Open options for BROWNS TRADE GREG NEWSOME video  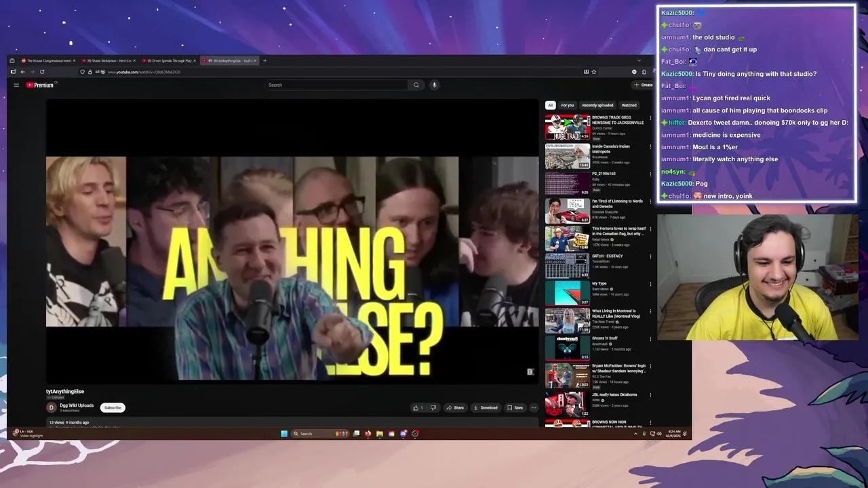tap(650, 118)
